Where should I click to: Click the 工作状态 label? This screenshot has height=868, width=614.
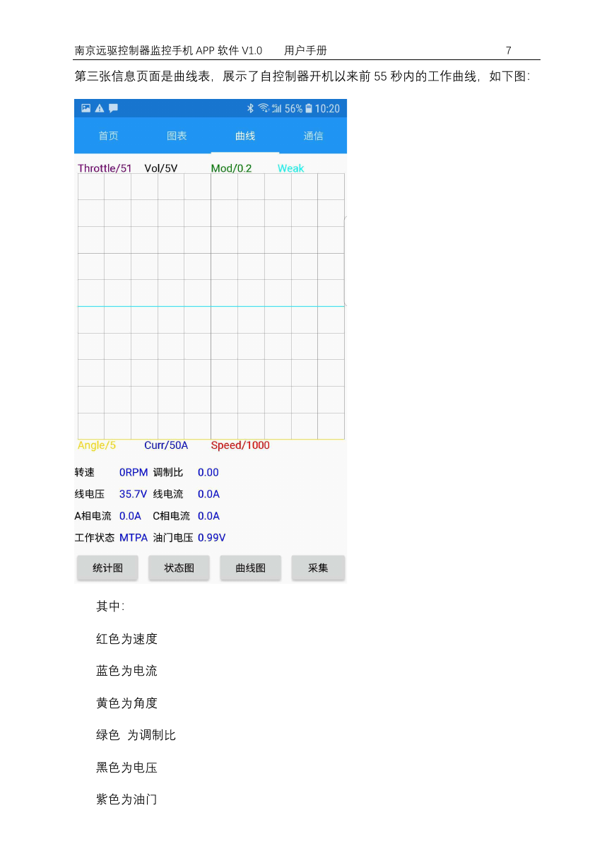[x=95, y=538]
